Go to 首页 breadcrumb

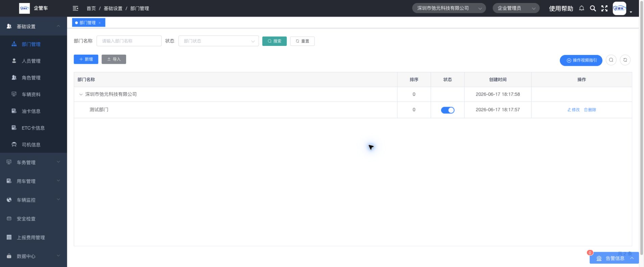point(91,8)
